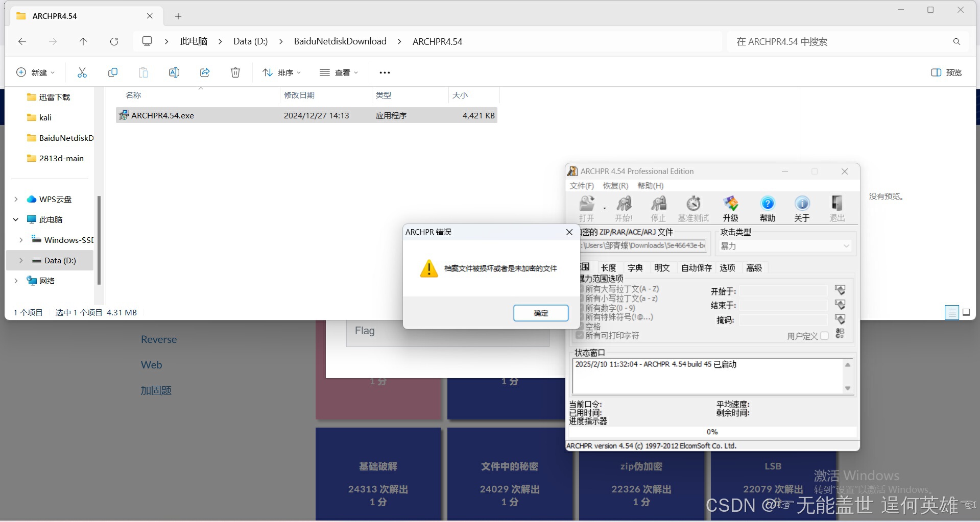Click the ARCHPR Open file toolbar icon

tap(587, 204)
